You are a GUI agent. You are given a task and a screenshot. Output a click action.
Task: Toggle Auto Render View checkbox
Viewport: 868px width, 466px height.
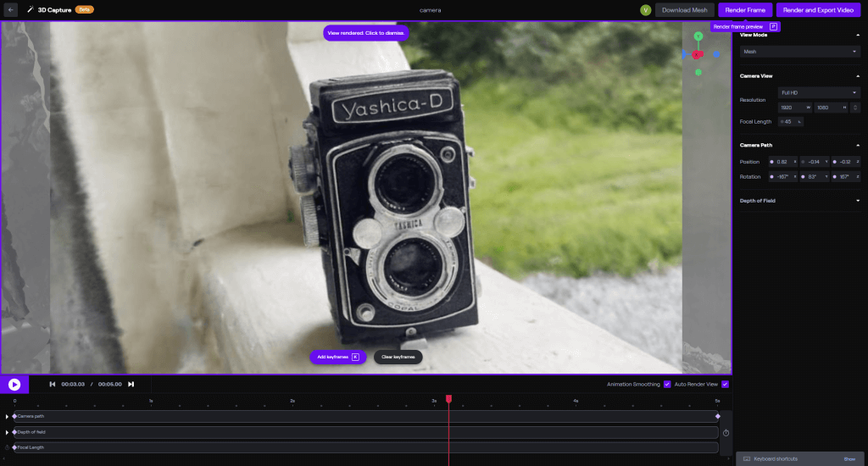point(726,384)
